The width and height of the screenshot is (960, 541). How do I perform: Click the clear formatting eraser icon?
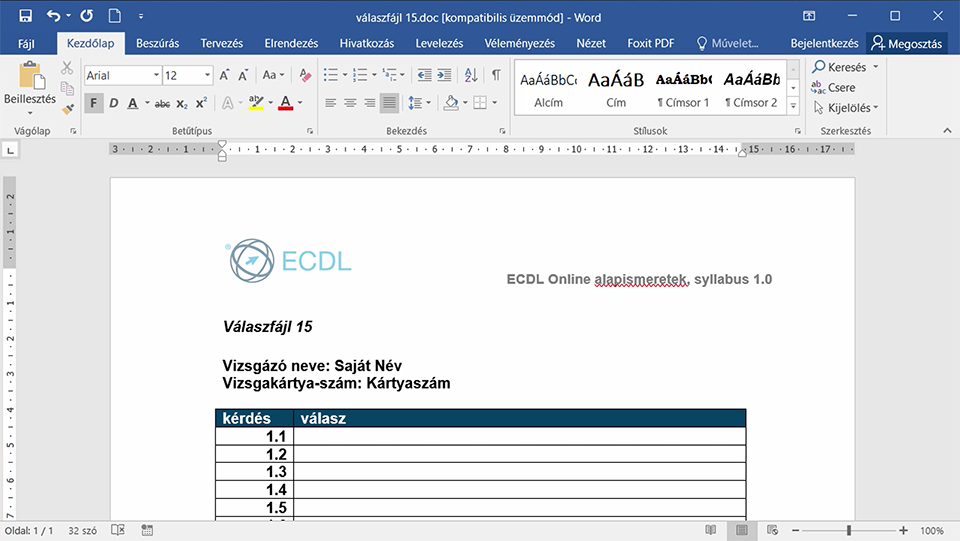(x=305, y=75)
